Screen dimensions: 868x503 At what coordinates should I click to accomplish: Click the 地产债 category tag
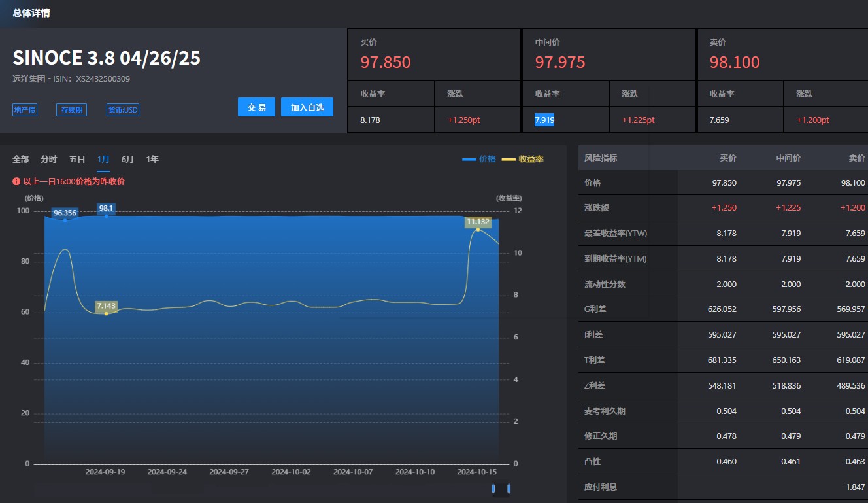click(25, 110)
